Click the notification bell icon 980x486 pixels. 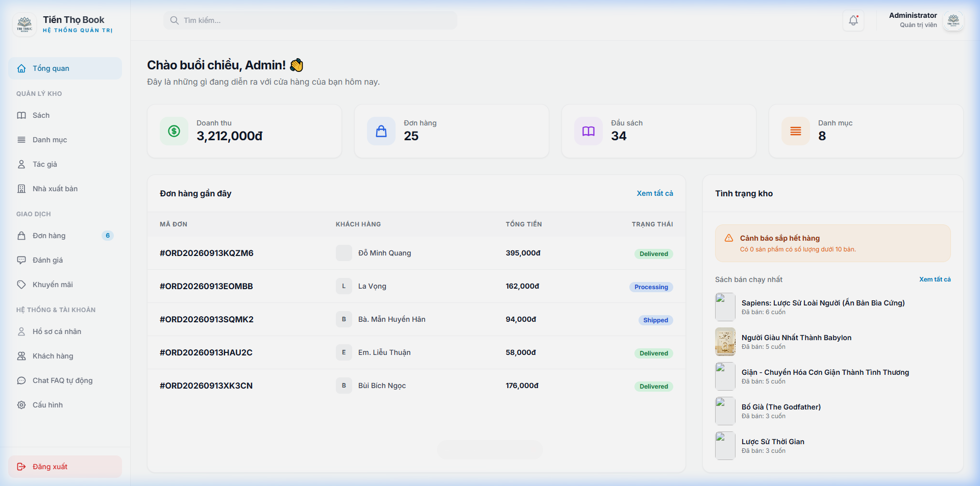tap(853, 20)
